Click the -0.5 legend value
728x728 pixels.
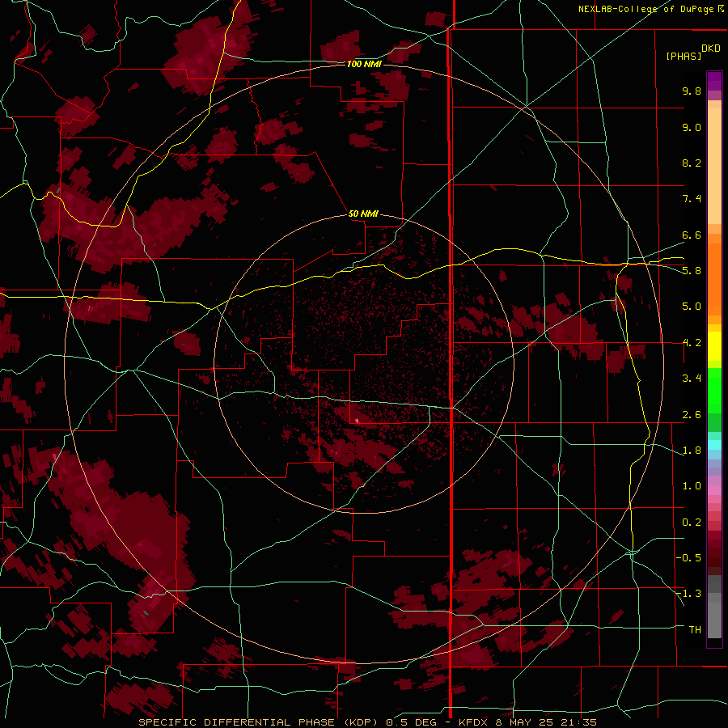click(x=688, y=558)
